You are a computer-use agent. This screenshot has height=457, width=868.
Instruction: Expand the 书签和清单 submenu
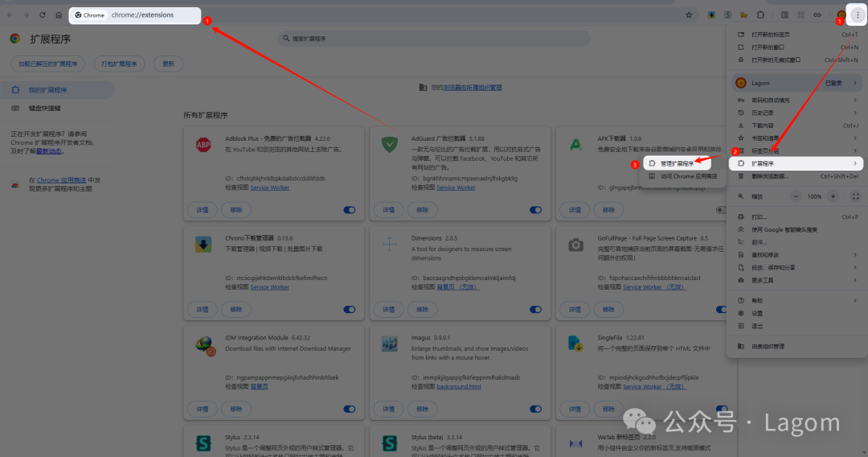pos(797,138)
